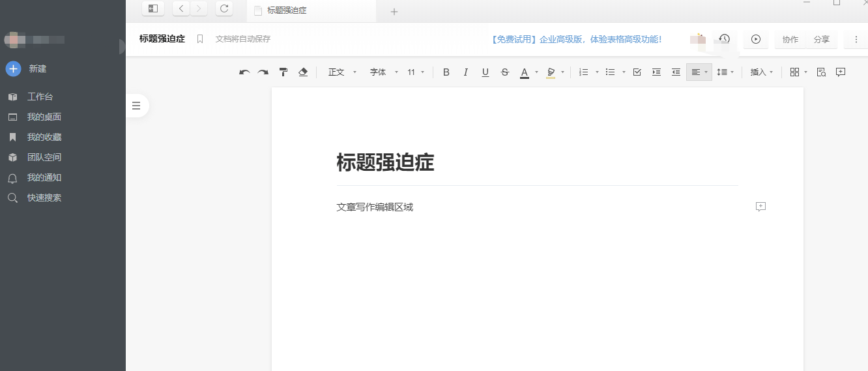Open the 字体 font dropdown
This screenshot has height=371, width=868.
coord(384,72)
